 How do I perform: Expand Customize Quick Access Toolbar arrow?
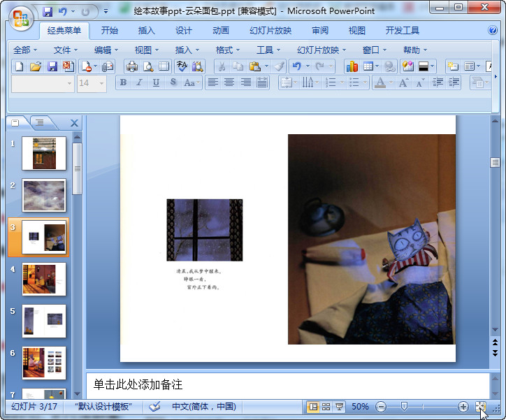click(106, 12)
